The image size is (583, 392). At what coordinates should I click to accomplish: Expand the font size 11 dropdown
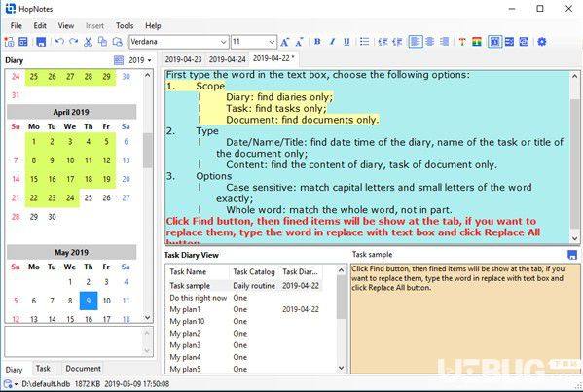pos(254,42)
